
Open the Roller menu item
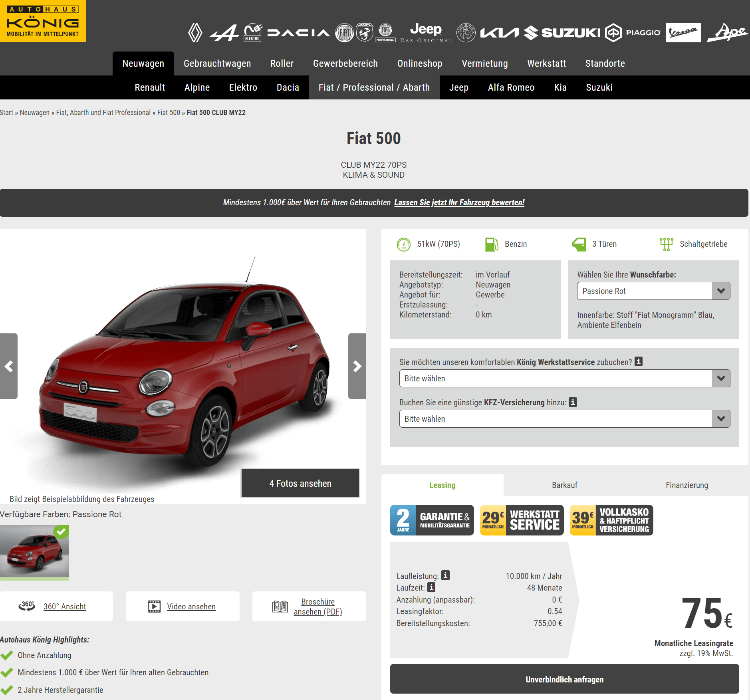coord(282,63)
